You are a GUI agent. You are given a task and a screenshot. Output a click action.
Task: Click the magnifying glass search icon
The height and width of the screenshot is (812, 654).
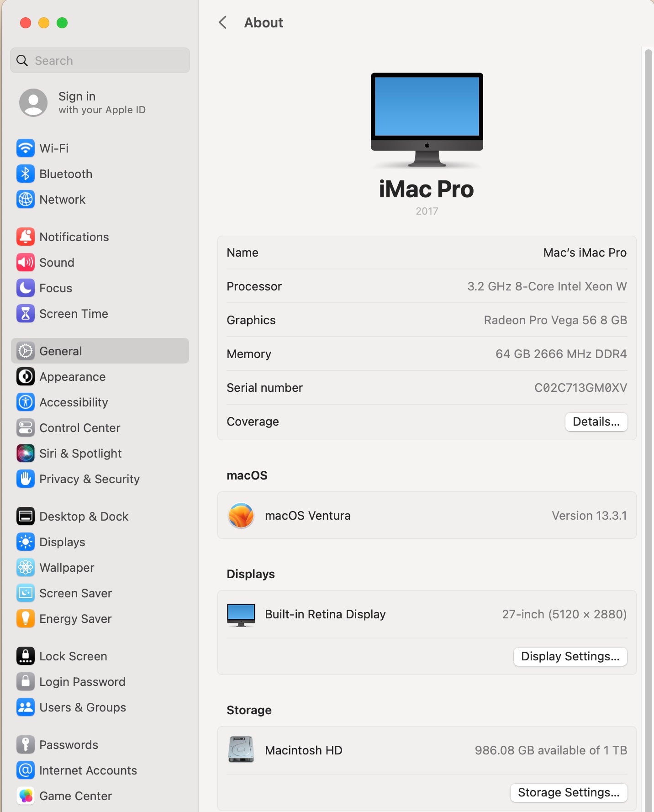pos(22,60)
